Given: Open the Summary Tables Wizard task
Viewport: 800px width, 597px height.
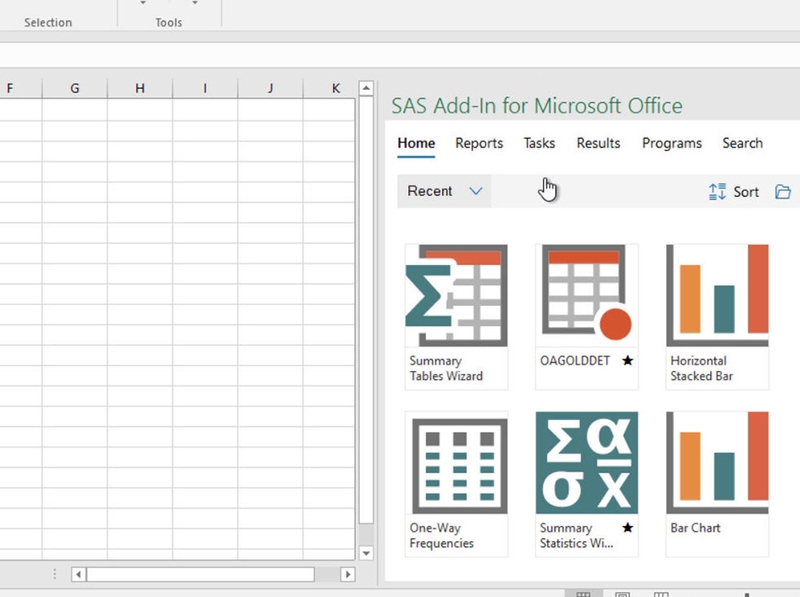Looking at the screenshot, I should pos(456,300).
